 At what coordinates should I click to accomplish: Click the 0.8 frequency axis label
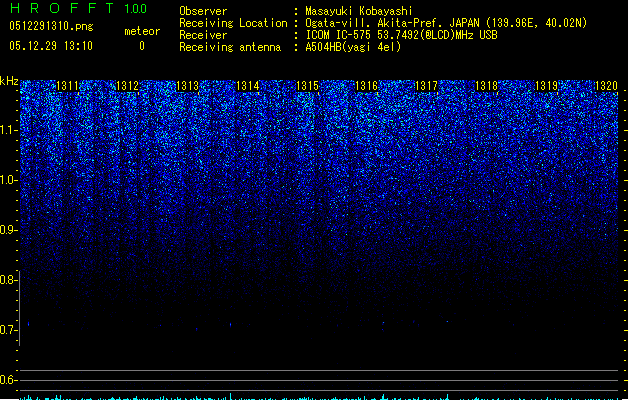[x=8, y=280]
